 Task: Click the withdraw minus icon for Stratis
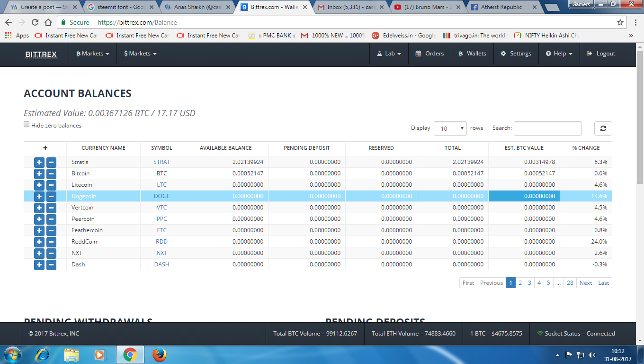[x=51, y=162]
